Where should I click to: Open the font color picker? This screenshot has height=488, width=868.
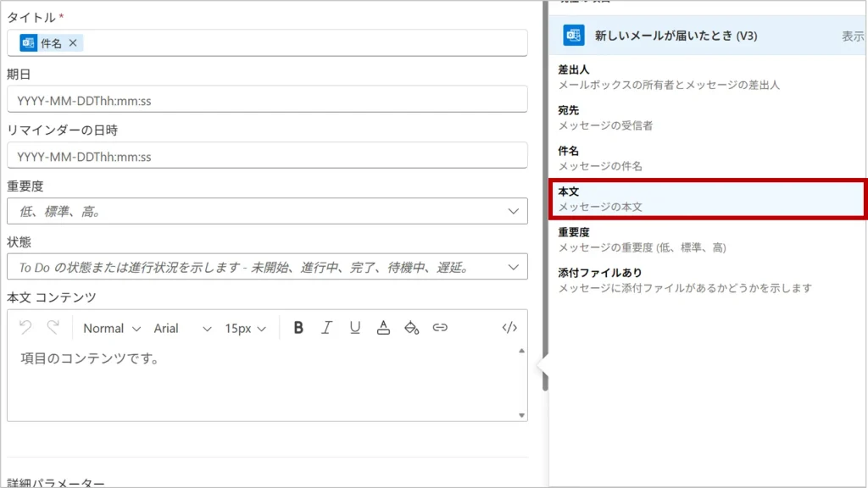click(x=383, y=328)
